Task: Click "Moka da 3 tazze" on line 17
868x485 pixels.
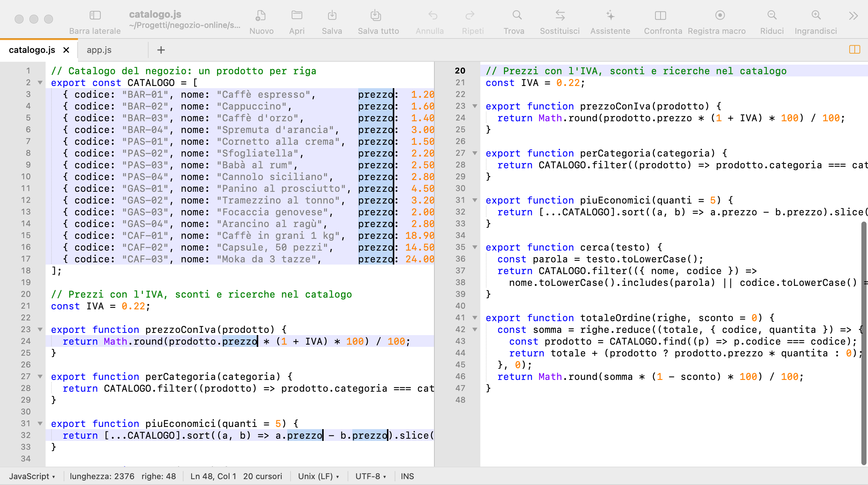Action: pos(266,259)
